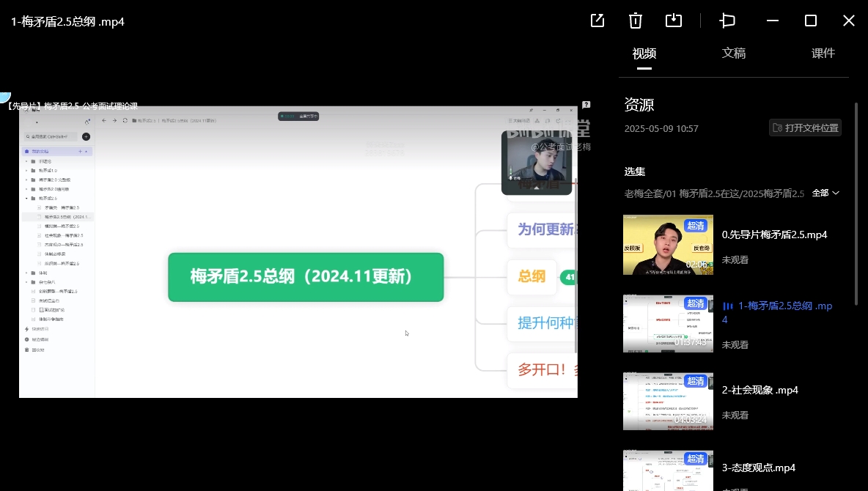Click the refresh icon in the breadcrumb bar
The height and width of the screenshot is (491, 868).
(124, 120)
